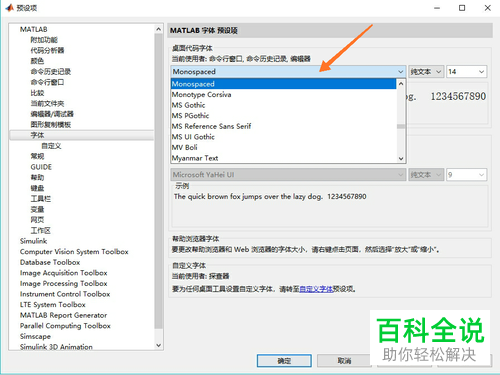Click the 确定 confirm button
The width and height of the screenshot is (500, 375).
tap(284, 361)
